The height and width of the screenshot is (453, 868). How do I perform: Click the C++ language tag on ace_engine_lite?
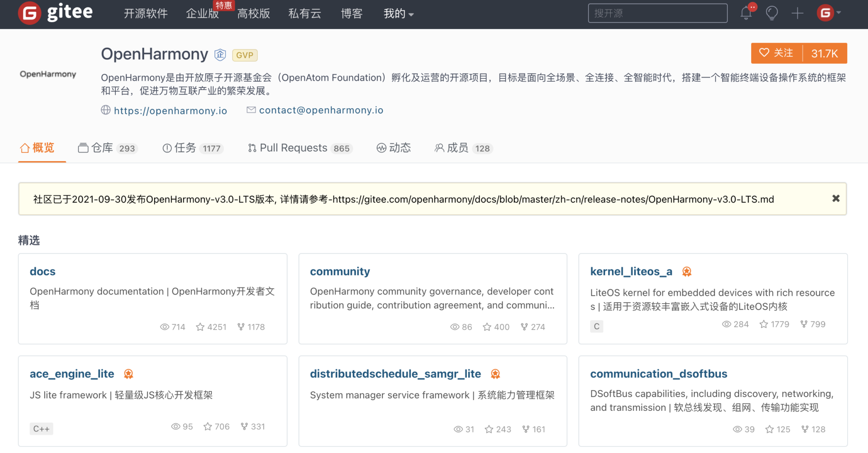tap(42, 429)
